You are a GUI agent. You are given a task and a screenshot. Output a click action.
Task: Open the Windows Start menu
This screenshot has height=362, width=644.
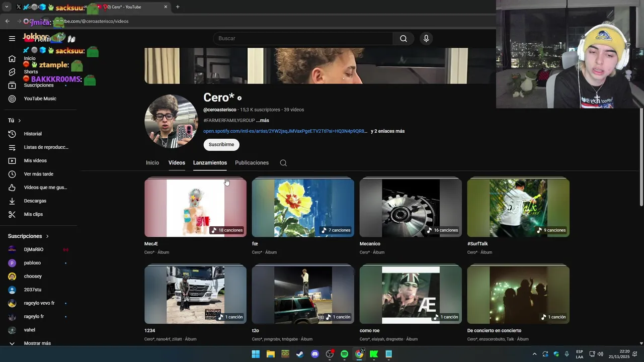[256, 354]
